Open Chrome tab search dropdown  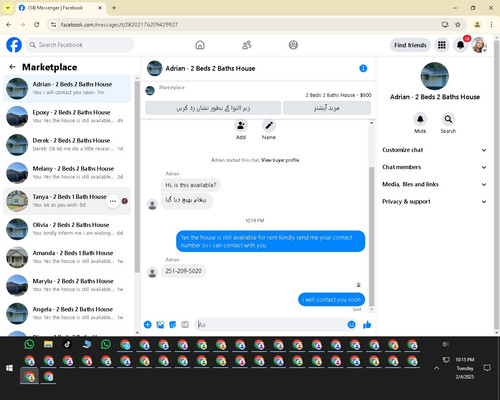pos(8,8)
